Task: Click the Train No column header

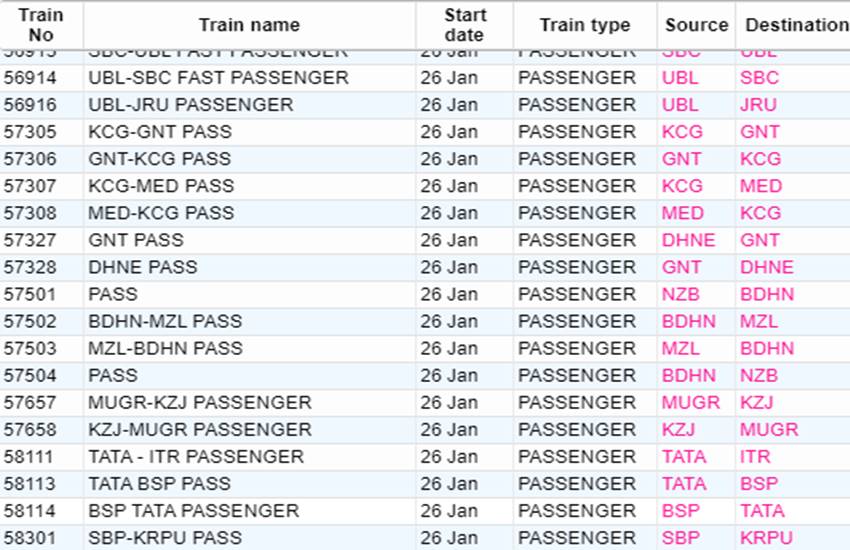Action: click(41, 25)
